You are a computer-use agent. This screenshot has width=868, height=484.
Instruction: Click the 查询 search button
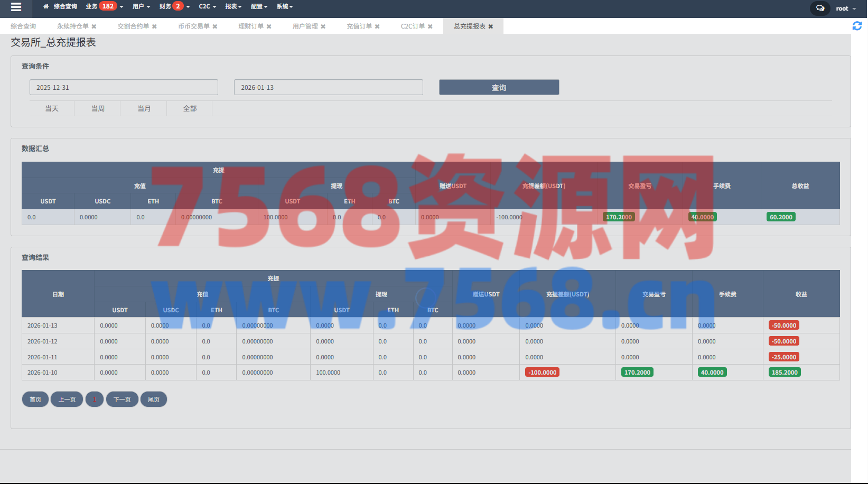click(499, 88)
